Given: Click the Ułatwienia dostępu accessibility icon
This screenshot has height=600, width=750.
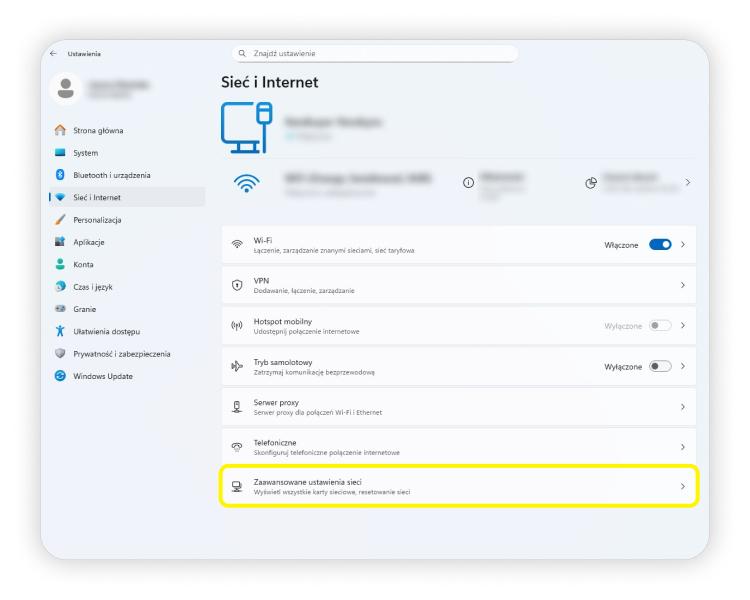Looking at the screenshot, I should point(60,331).
